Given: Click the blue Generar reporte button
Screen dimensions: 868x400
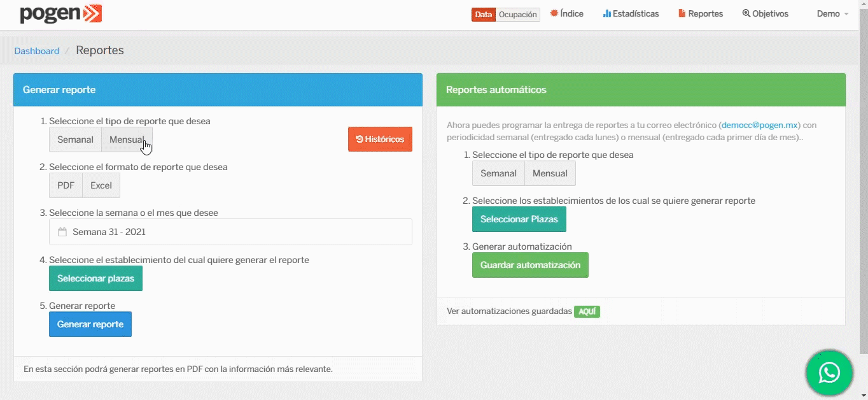Looking at the screenshot, I should [90, 324].
